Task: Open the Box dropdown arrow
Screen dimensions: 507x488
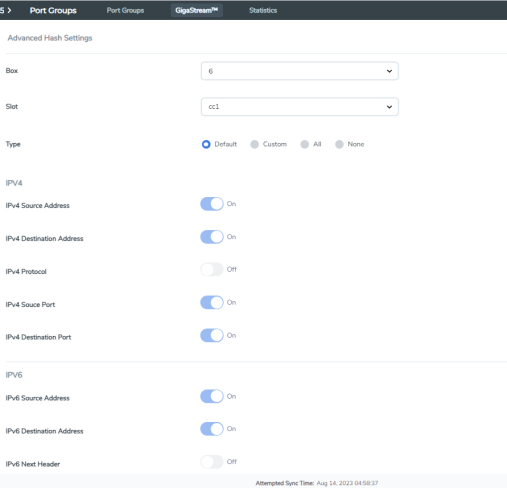Action: click(389, 71)
